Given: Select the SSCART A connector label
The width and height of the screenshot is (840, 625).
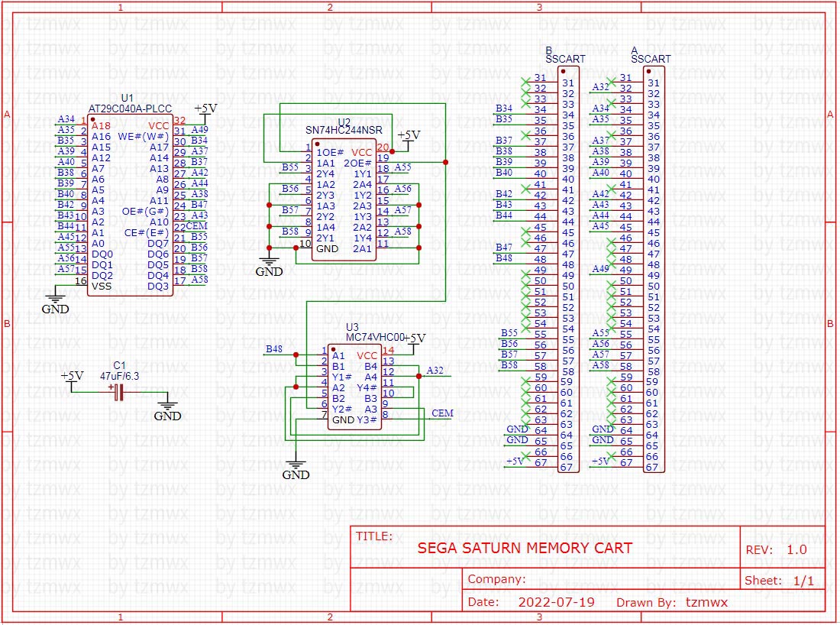Looking at the screenshot, I should coord(651,59).
